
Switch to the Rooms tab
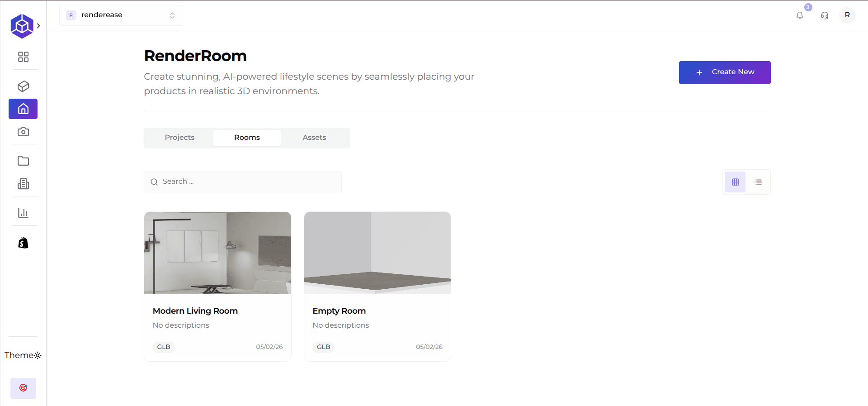click(x=247, y=138)
